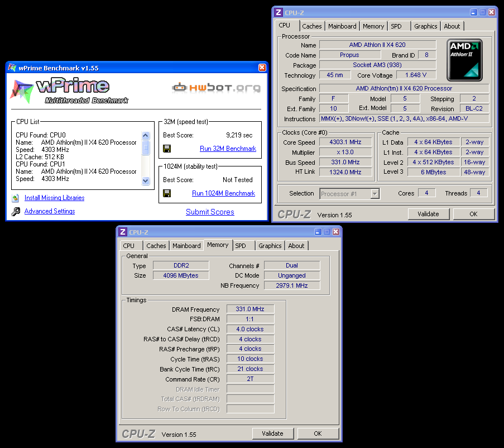Click the Advanced Settings wrench icon
This screenshot has height=448, width=504.
16,212
